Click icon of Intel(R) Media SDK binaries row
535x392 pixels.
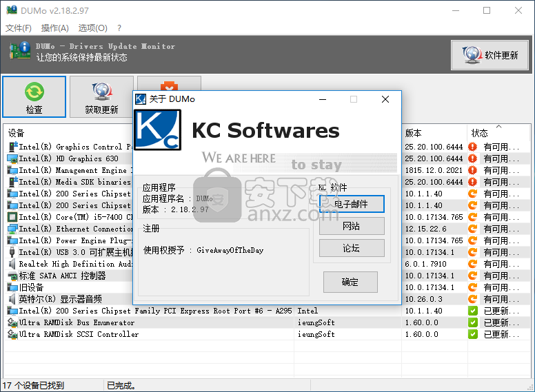point(12,182)
